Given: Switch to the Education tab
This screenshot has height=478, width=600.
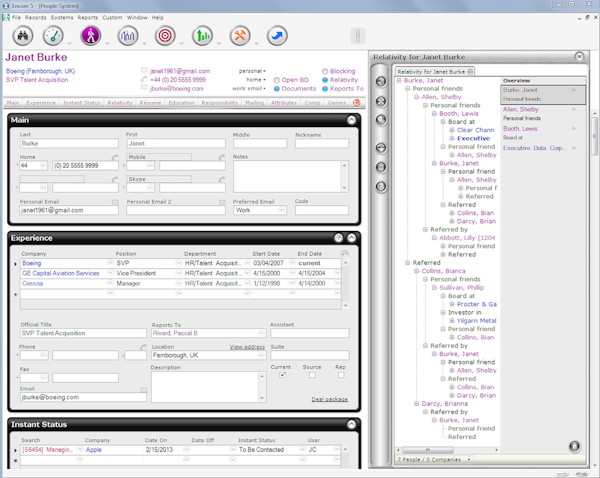Looking at the screenshot, I should (x=181, y=102).
